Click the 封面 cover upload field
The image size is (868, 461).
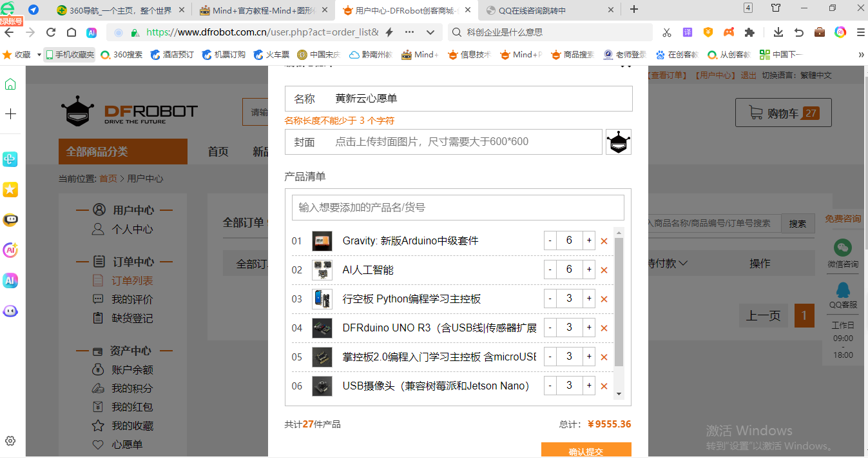[x=443, y=142]
